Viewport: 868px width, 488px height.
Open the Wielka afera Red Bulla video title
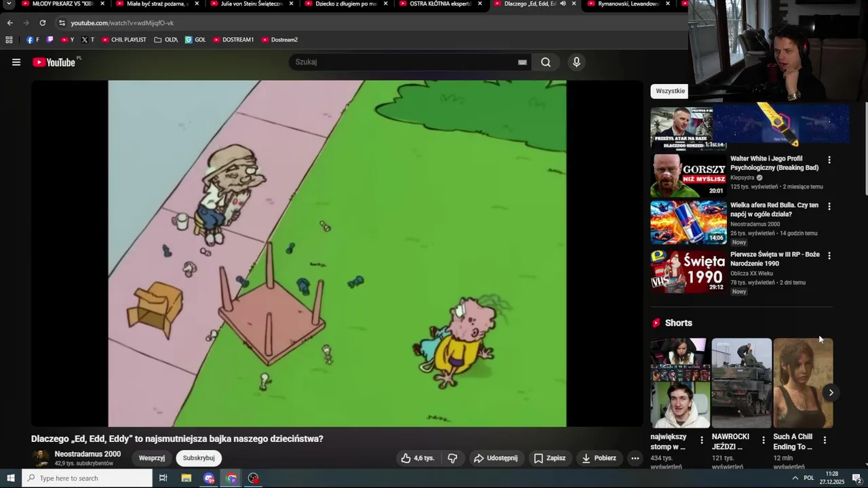coord(774,209)
